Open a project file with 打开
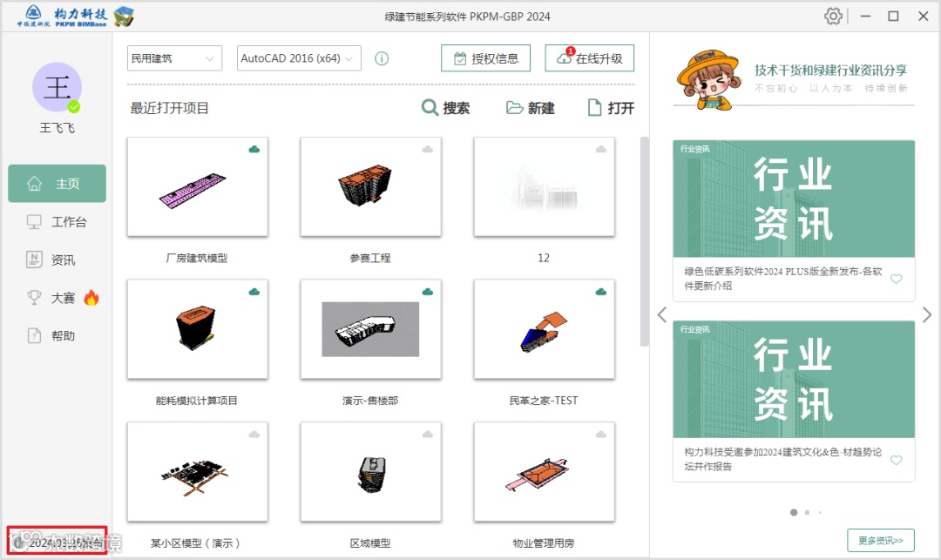The height and width of the screenshot is (560, 941). (611, 108)
